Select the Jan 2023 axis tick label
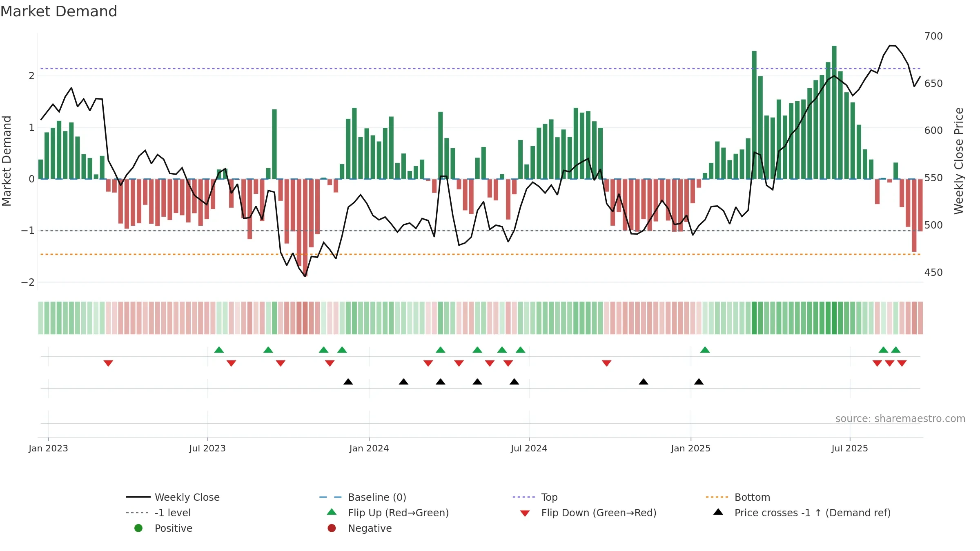The width and height of the screenshot is (980, 551). 48,448
